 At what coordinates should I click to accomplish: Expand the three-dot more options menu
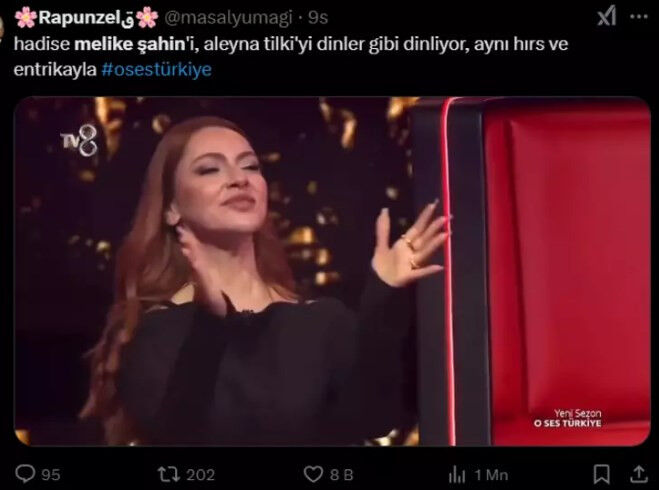click(639, 17)
